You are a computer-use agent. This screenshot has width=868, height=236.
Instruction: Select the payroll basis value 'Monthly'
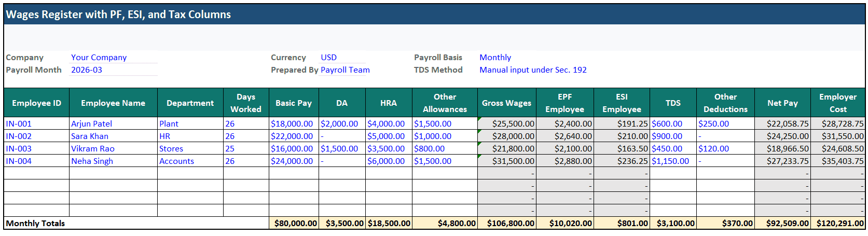point(495,57)
